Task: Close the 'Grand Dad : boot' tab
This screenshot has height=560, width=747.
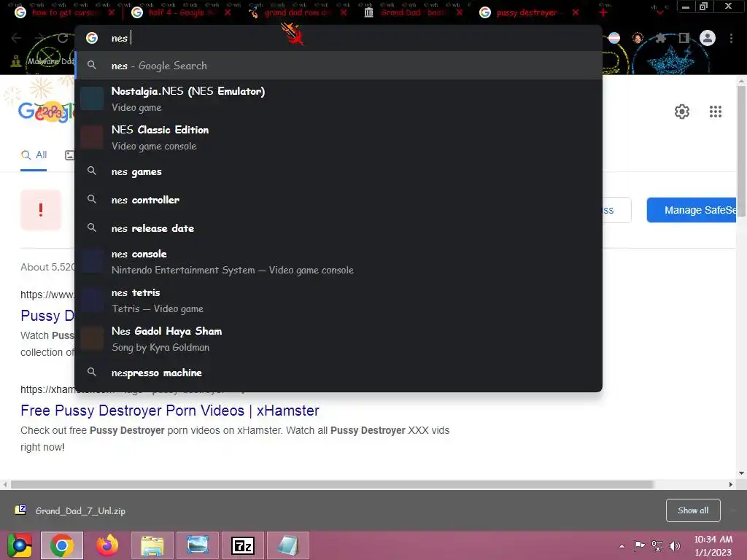Action: [x=460, y=13]
